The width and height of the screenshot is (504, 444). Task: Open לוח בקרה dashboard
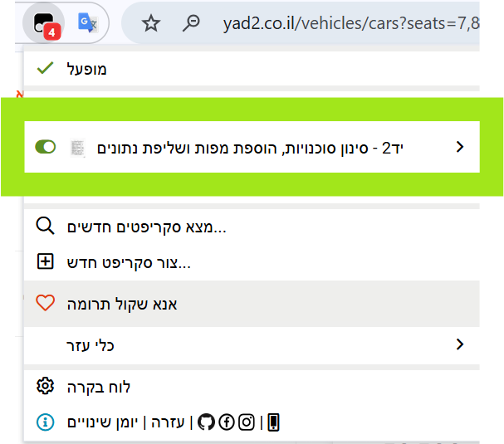[x=252, y=387]
